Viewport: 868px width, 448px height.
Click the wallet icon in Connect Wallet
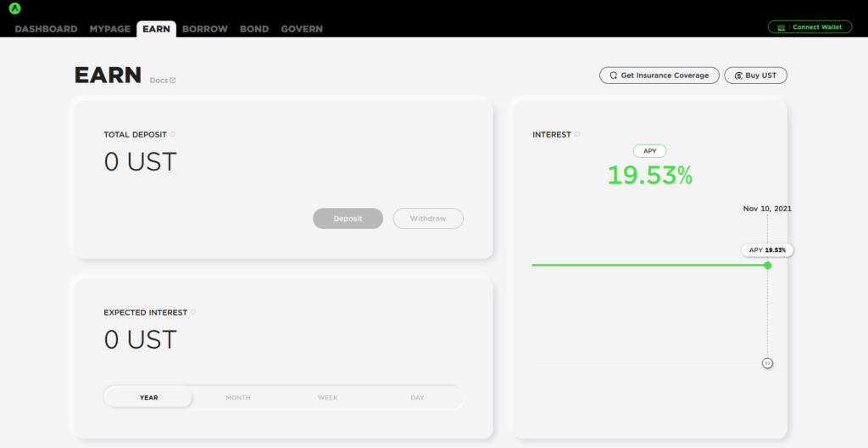[x=781, y=27]
